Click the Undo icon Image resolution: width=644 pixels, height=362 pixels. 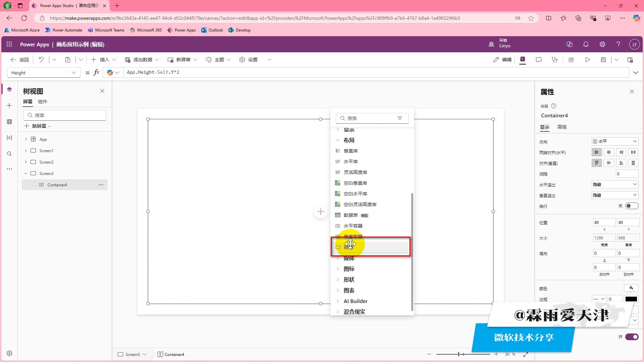pyautogui.click(x=41, y=60)
